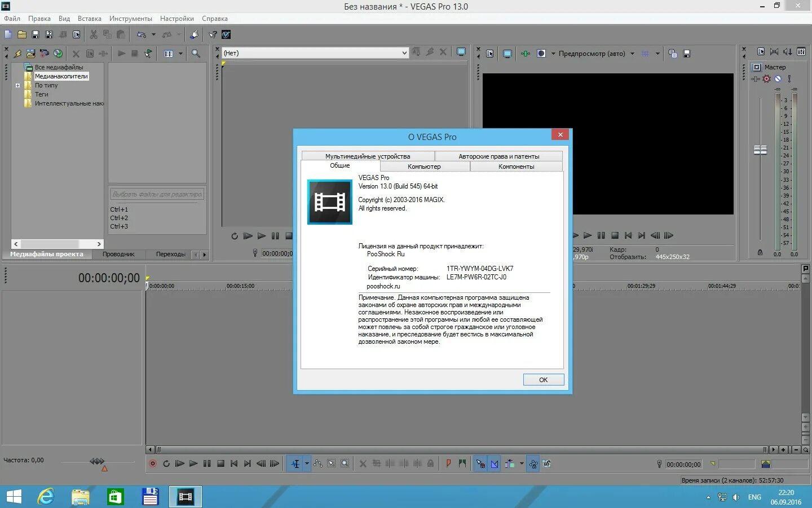The height and width of the screenshot is (508, 812).
Task: Toggle auto preview in Project Media
Action: click(148, 54)
